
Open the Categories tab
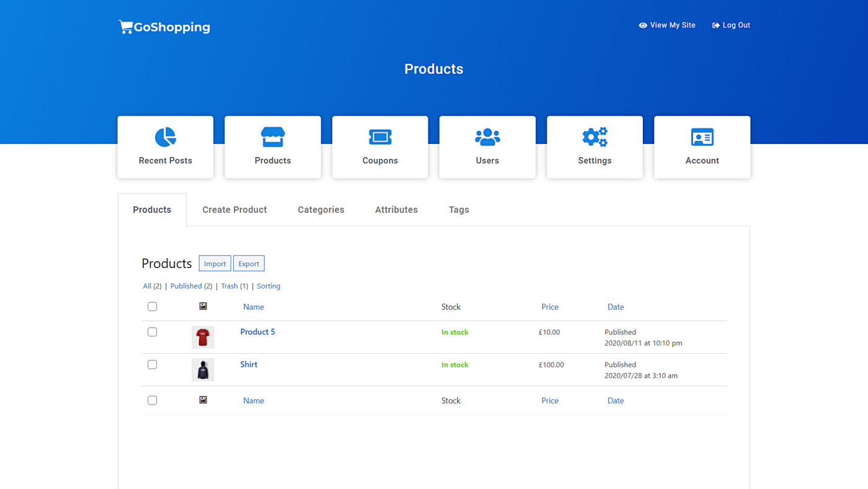[x=321, y=210]
